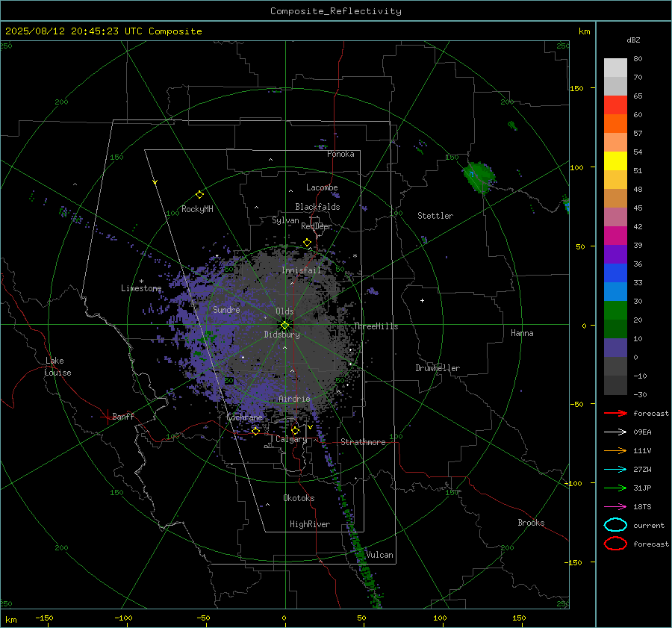
Task: Select the ThreeHills label
Action: (376, 326)
